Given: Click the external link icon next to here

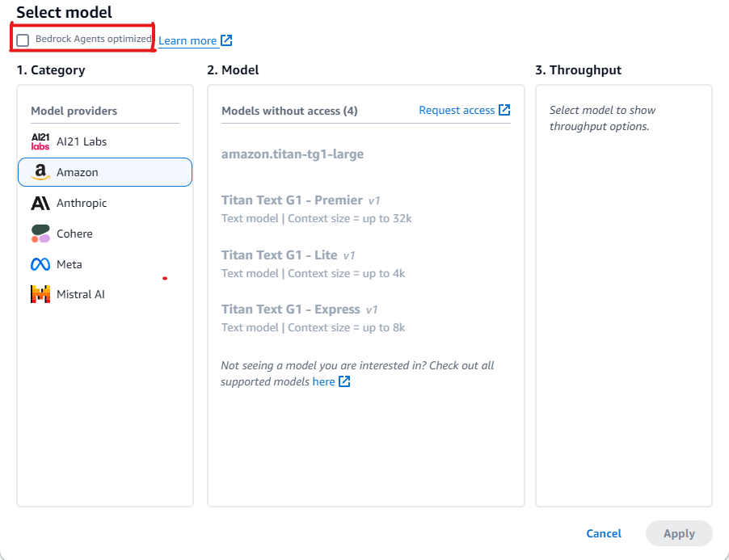Looking at the screenshot, I should (346, 381).
